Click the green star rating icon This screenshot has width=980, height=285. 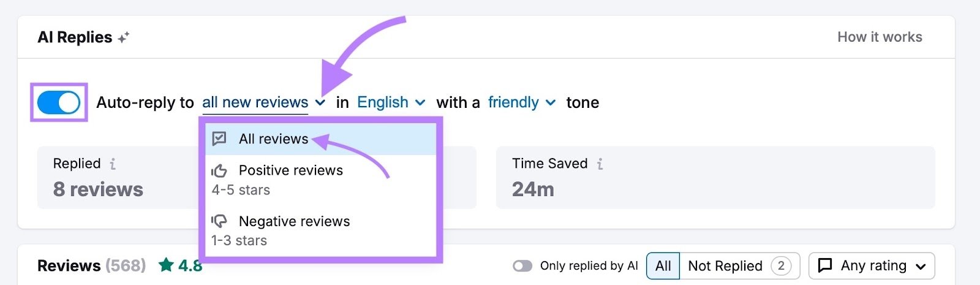pos(166,265)
